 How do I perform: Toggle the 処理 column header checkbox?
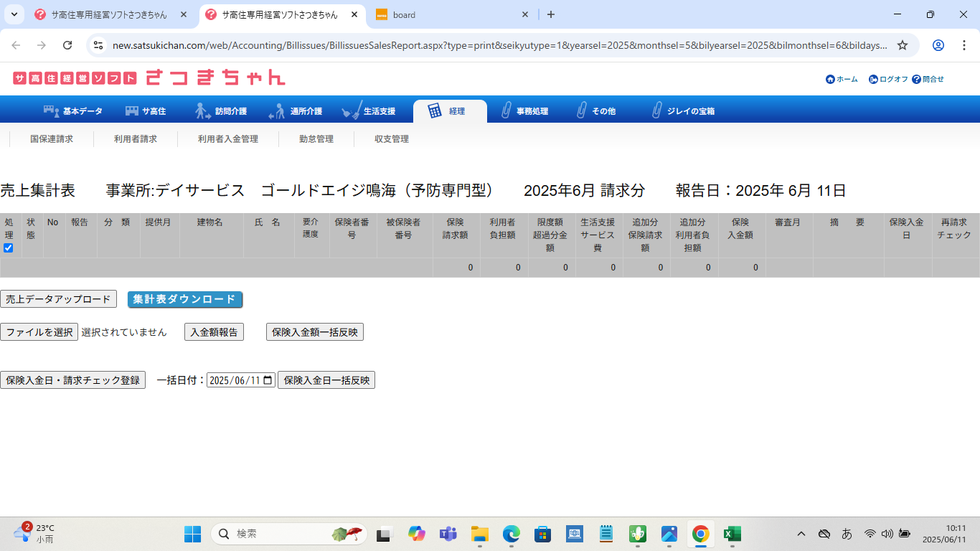coord(9,248)
